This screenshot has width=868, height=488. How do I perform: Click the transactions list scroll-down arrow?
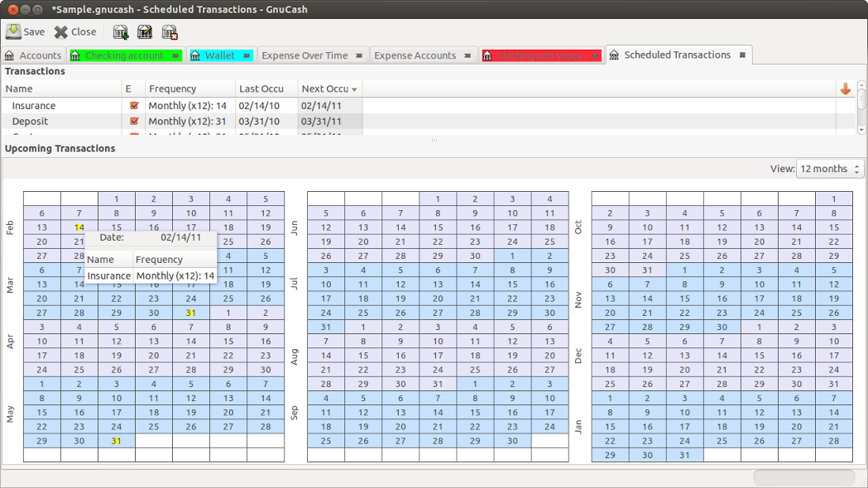861,130
